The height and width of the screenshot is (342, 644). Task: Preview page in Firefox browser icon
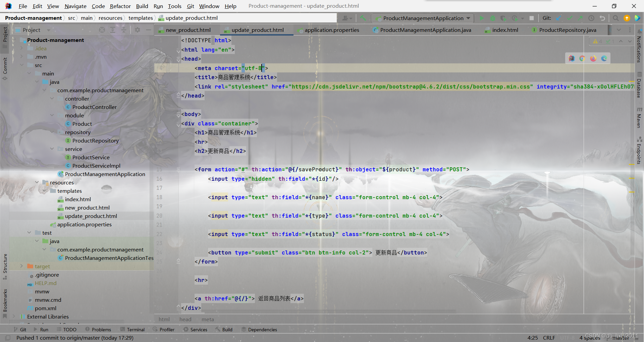coord(593,59)
